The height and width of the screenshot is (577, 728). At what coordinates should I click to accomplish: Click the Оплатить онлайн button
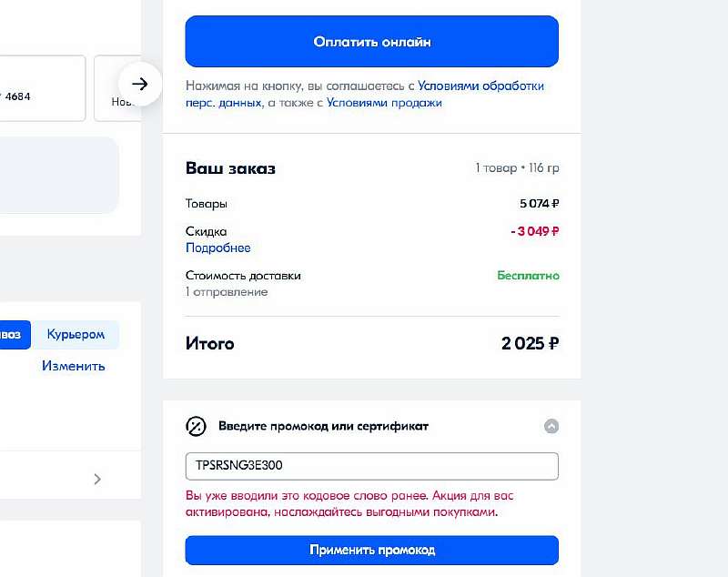(x=371, y=42)
